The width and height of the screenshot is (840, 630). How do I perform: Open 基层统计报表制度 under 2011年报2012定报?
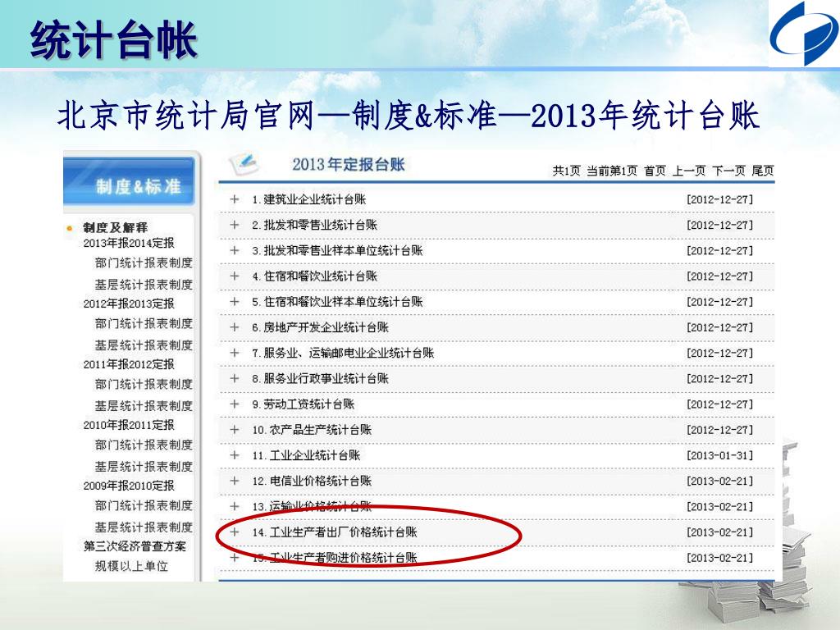pos(144,405)
